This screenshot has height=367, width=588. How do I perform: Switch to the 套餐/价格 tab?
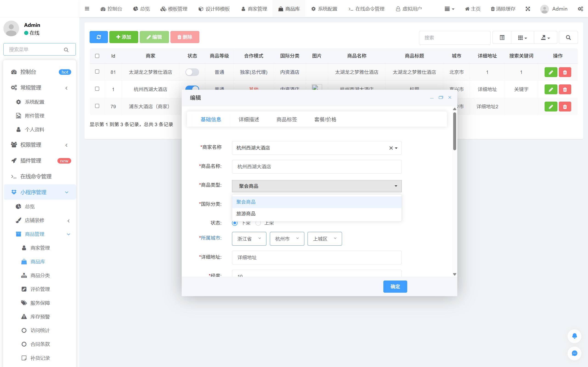pyautogui.click(x=325, y=119)
